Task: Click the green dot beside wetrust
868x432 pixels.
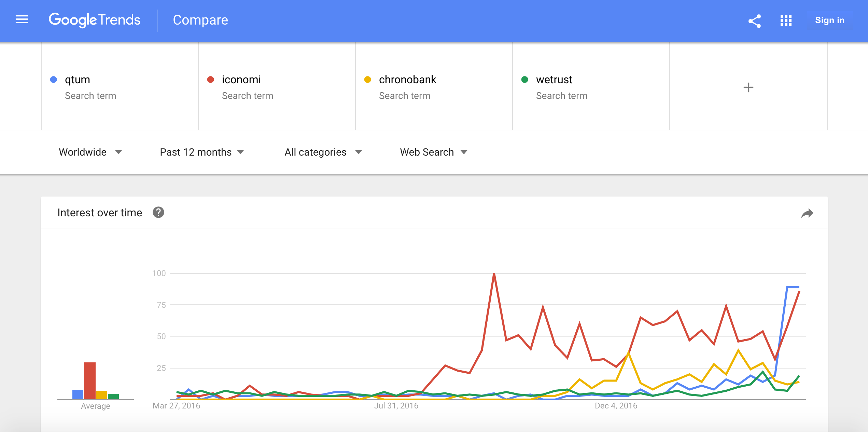Action: click(x=525, y=80)
